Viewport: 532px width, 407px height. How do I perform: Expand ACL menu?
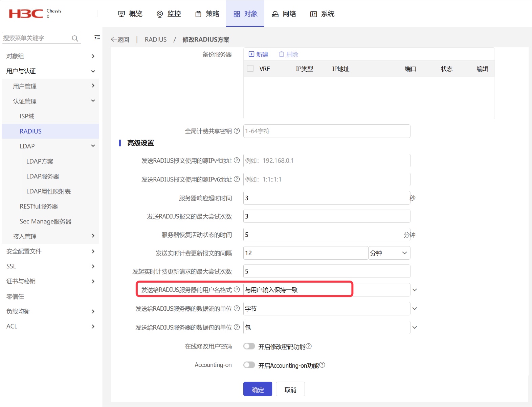93,326
